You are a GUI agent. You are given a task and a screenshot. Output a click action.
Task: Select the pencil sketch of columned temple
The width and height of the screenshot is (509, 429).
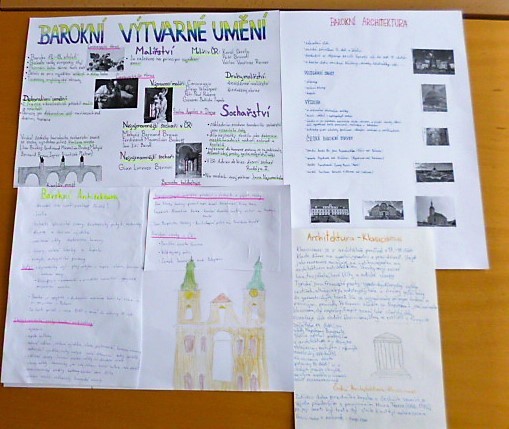click(389, 353)
